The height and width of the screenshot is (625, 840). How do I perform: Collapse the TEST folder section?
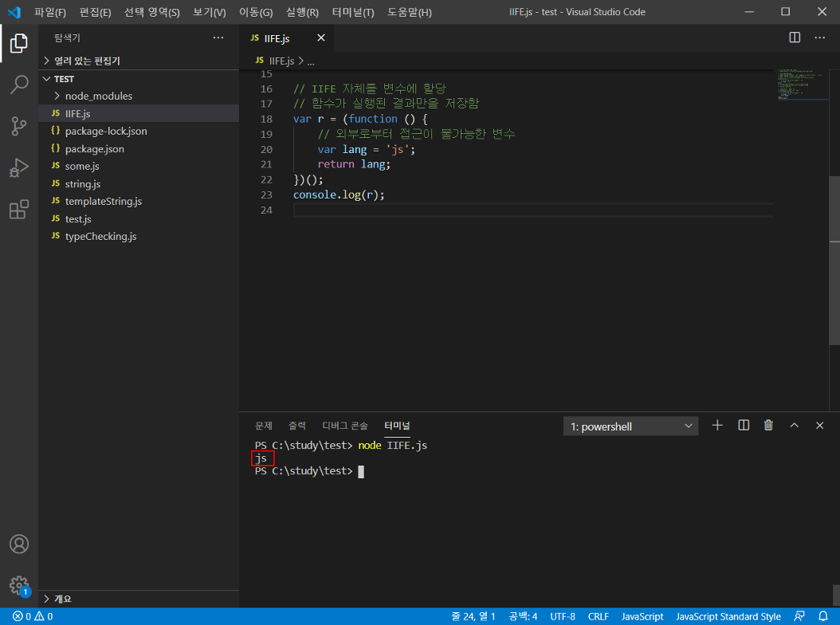click(139, 79)
